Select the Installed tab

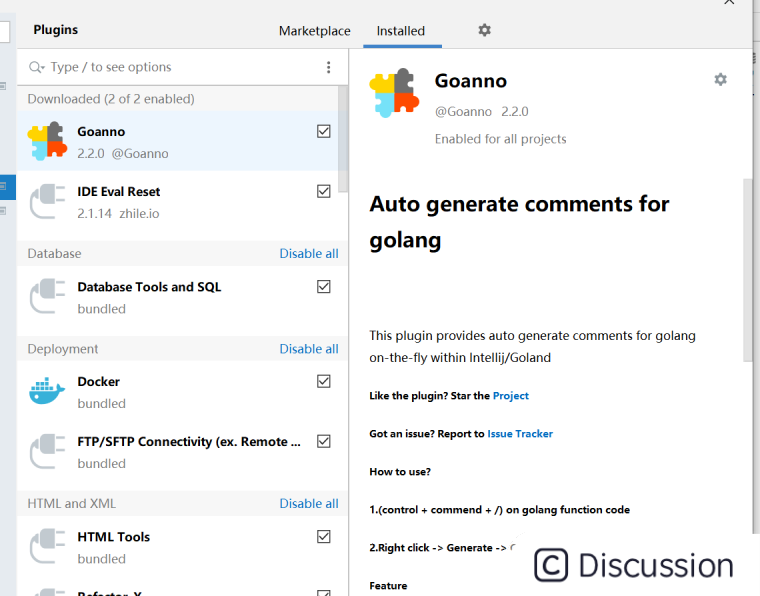[x=400, y=31]
